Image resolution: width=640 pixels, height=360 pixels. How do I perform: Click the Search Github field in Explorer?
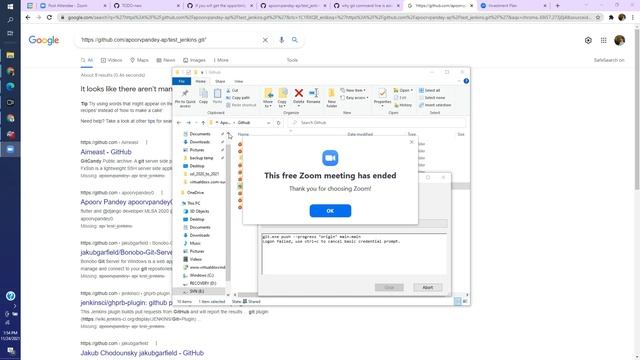pyautogui.click(x=377, y=122)
